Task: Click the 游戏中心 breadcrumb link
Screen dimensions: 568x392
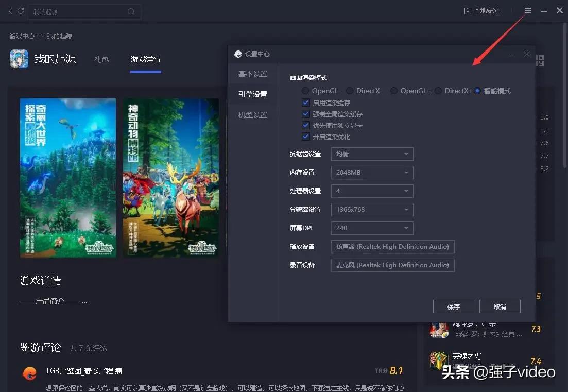Action: pos(21,36)
